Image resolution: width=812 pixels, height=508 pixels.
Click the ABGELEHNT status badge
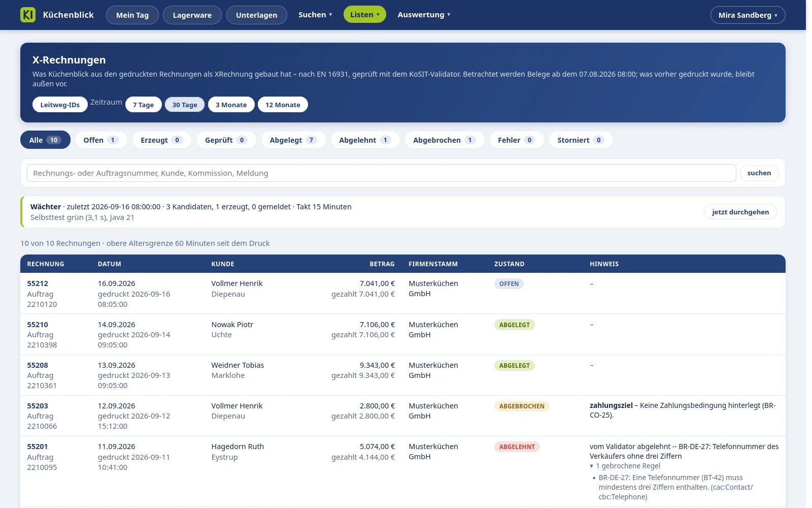[517, 447]
